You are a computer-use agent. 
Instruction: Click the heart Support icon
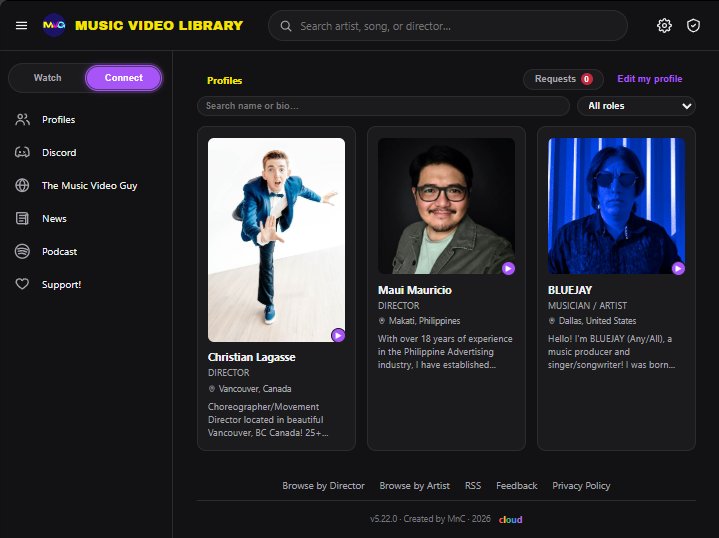[22, 284]
